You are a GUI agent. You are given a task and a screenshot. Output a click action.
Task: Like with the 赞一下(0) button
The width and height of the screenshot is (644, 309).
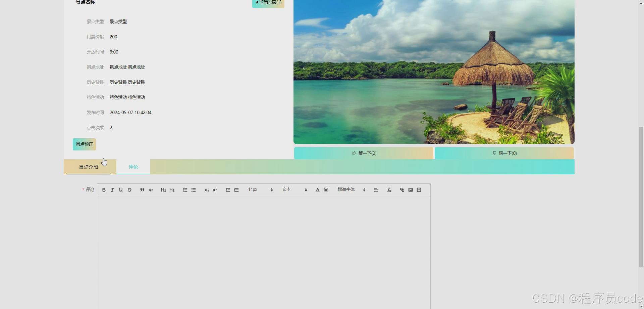[x=364, y=153]
